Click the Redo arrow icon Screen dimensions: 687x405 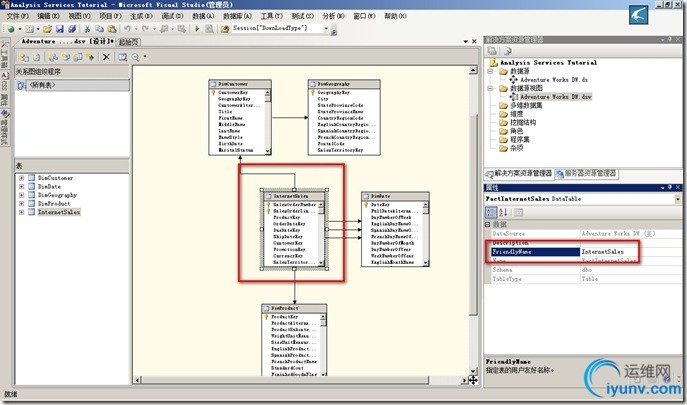point(145,29)
